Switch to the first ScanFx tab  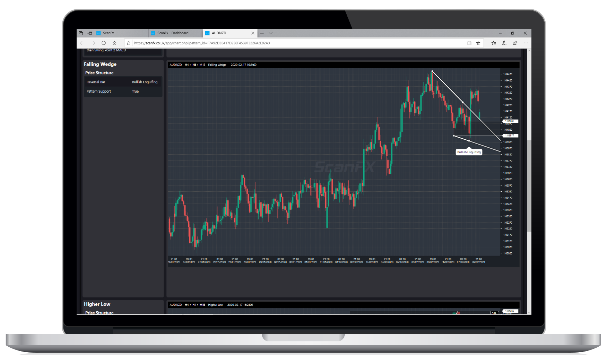pyautogui.click(x=109, y=33)
